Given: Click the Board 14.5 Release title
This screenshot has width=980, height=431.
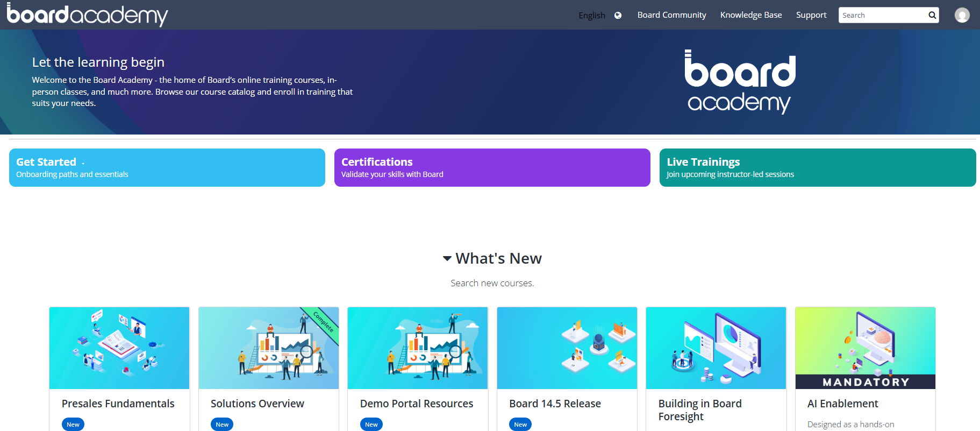Looking at the screenshot, I should [x=555, y=404].
